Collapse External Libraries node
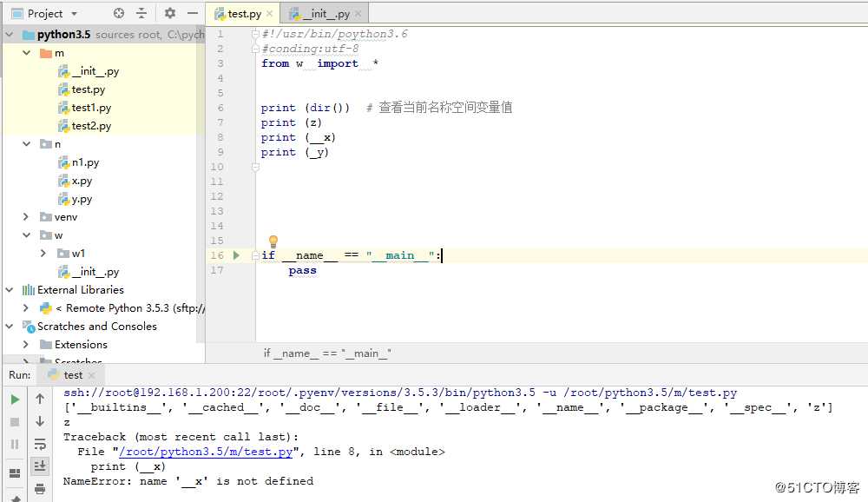 coord(10,290)
